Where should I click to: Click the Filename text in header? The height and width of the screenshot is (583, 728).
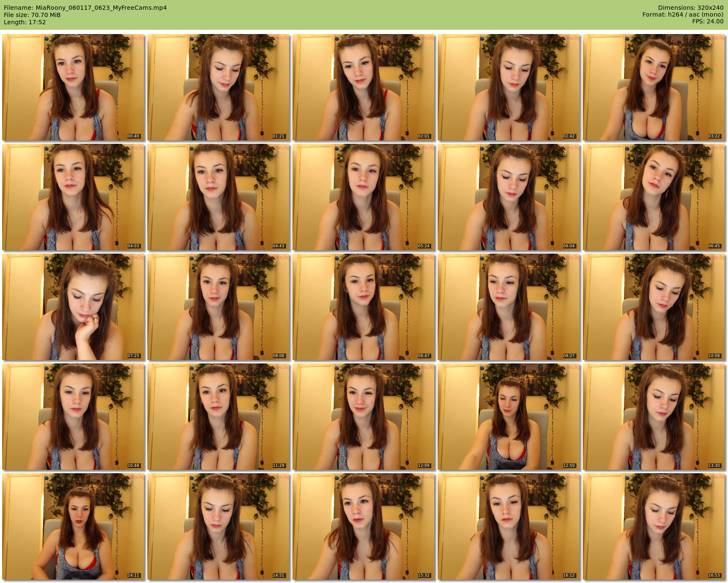[85, 8]
